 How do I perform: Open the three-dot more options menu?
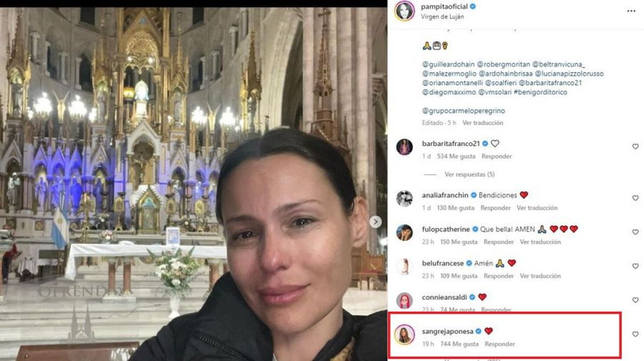pyautogui.click(x=631, y=11)
